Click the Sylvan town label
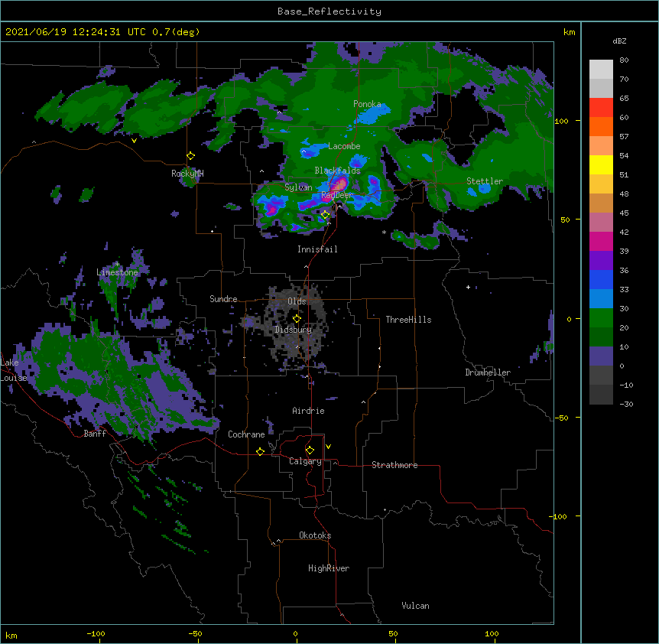This screenshot has width=659, height=644. pyautogui.click(x=298, y=187)
